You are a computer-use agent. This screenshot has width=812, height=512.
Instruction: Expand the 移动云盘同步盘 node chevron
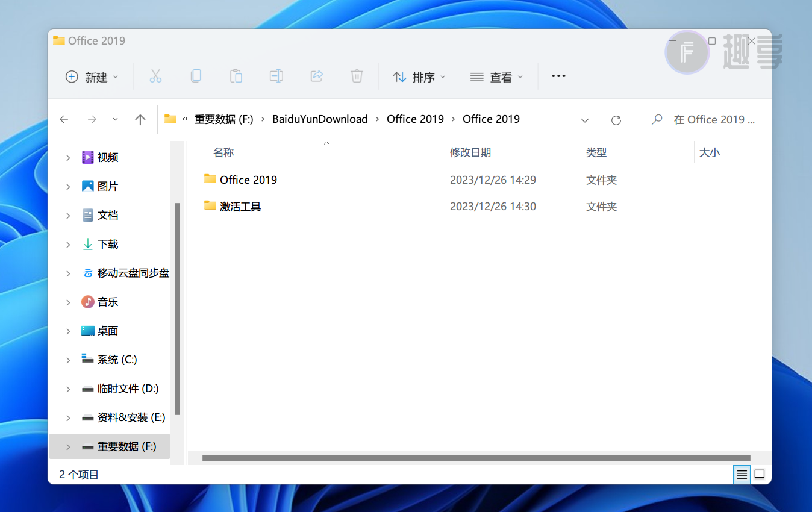68,273
